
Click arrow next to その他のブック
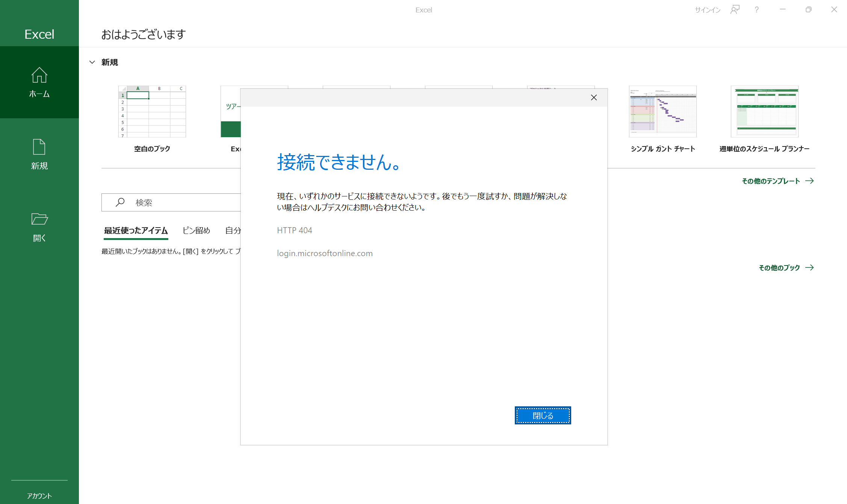click(x=810, y=268)
